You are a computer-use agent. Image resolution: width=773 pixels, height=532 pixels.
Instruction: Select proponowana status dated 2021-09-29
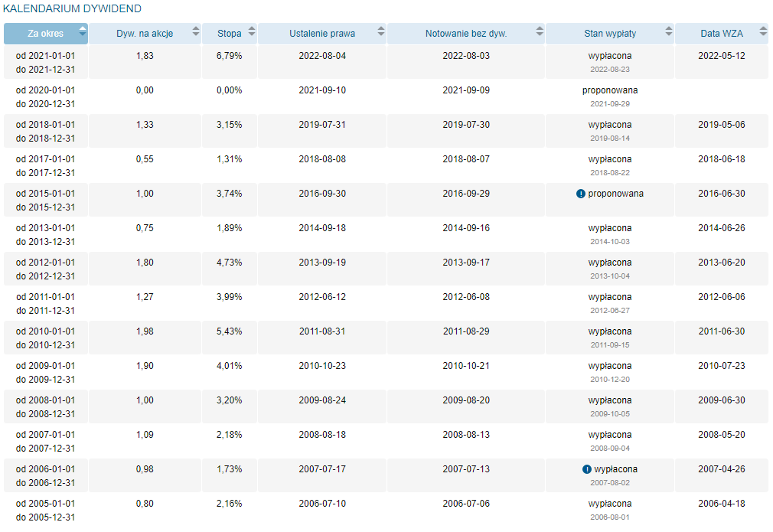point(610,90)
